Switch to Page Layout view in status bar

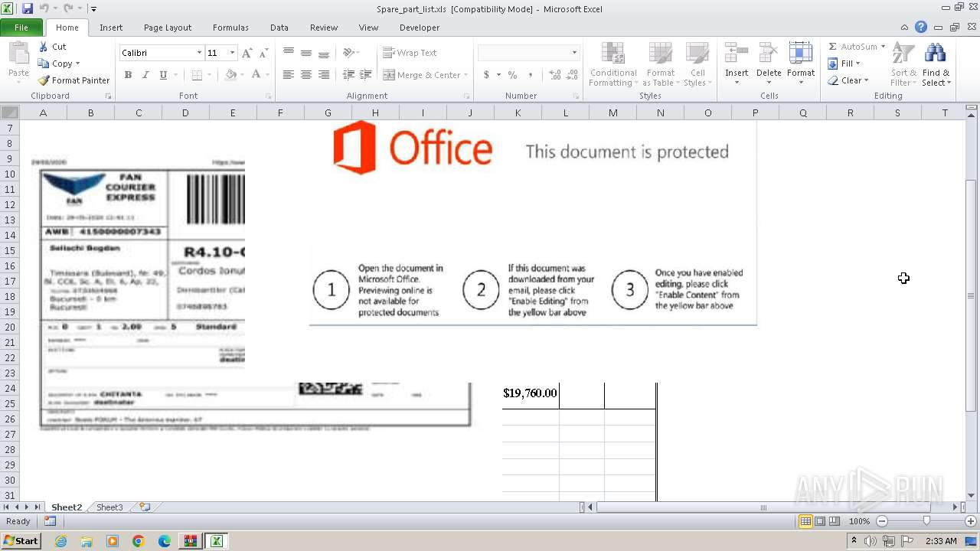click(x=820, y=521)
